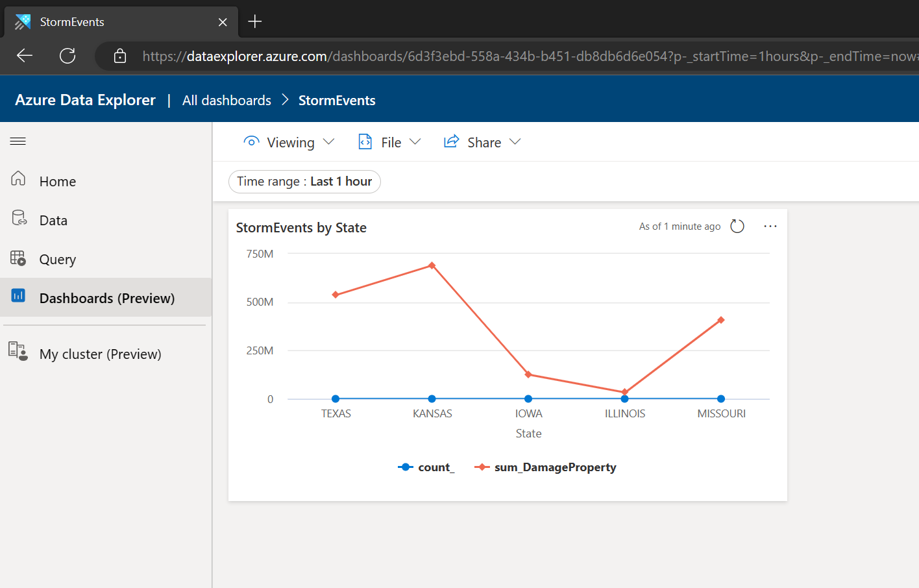The height and width of the screenshot is (588, 919).
Task: Toggle the count_ series in the legend
Action: [426, 467]
